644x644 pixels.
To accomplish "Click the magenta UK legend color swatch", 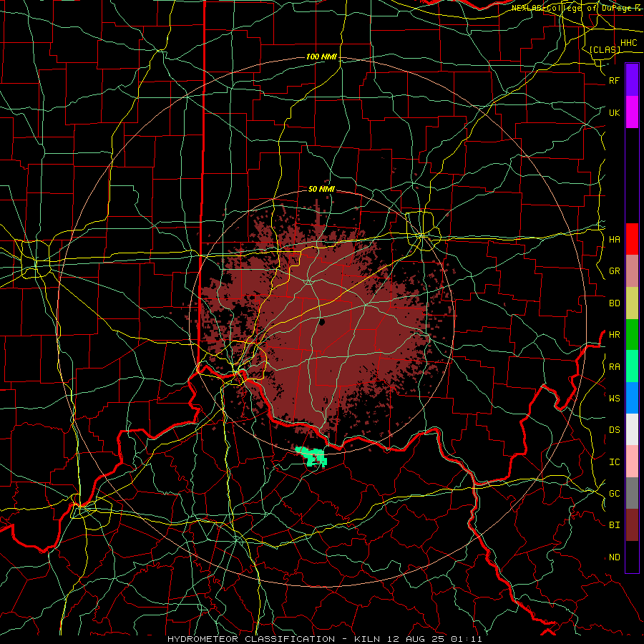I will (632, 112).
